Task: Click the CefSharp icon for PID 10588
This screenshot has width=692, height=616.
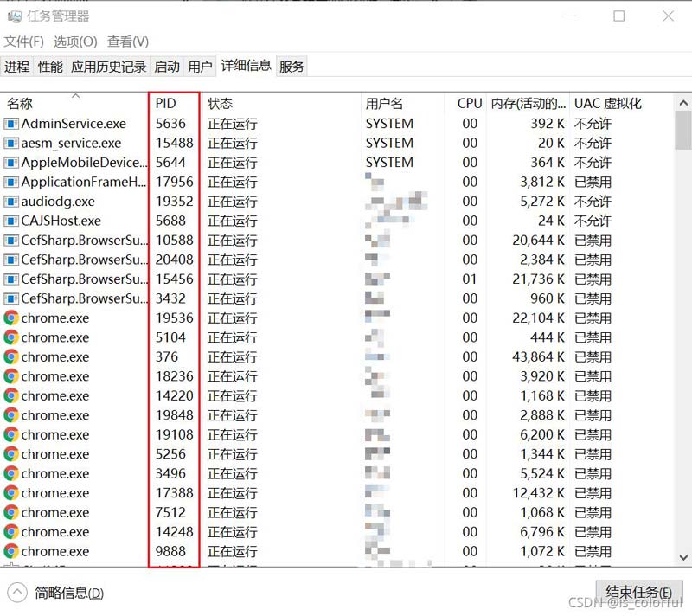Action: [11, 240]
